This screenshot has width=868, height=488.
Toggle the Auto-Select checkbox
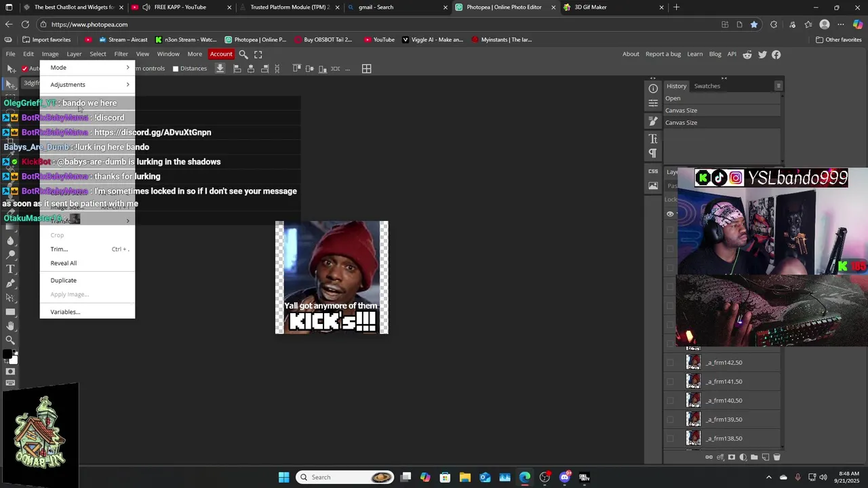25,68
